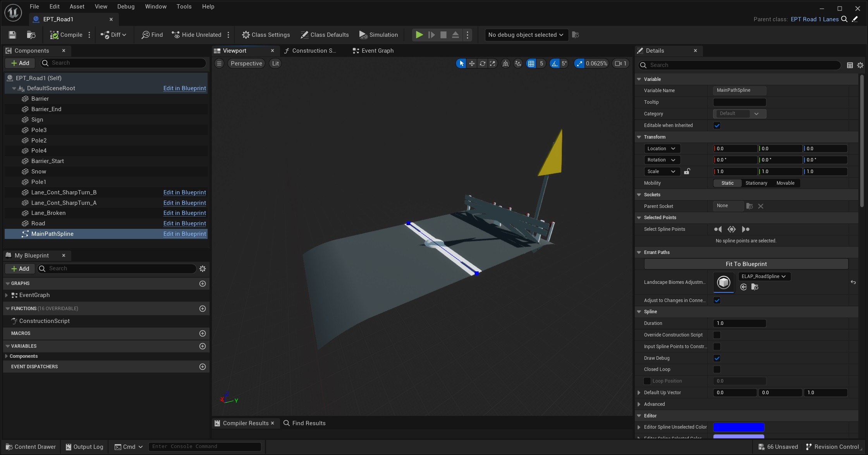Switch to the Event Graph tab

tap(373, 51)
